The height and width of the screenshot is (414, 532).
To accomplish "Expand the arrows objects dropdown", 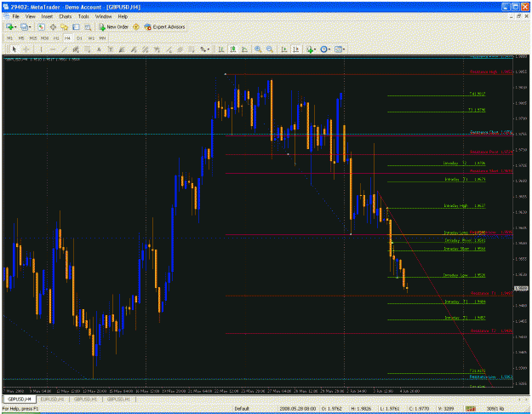I will point(209,49).
